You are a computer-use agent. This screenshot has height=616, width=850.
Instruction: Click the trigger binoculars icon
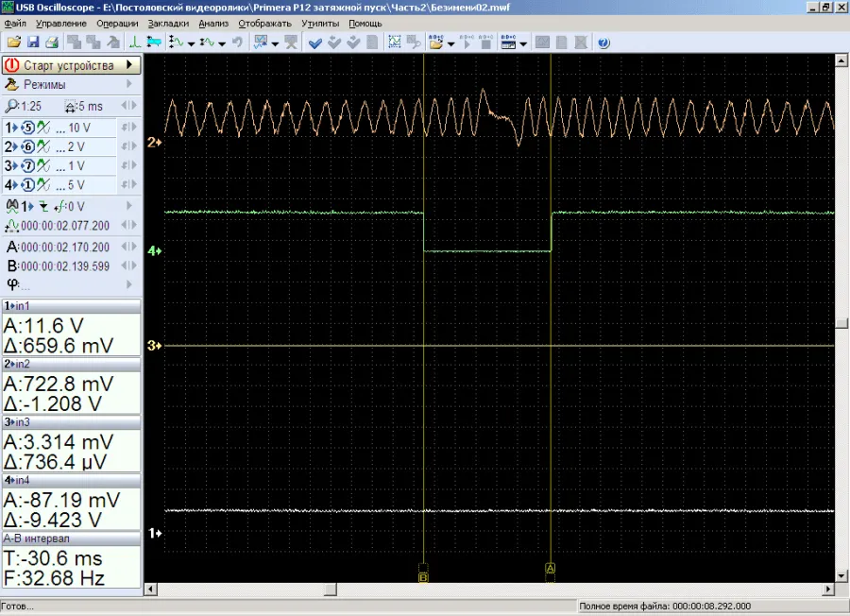pos(12,206)
